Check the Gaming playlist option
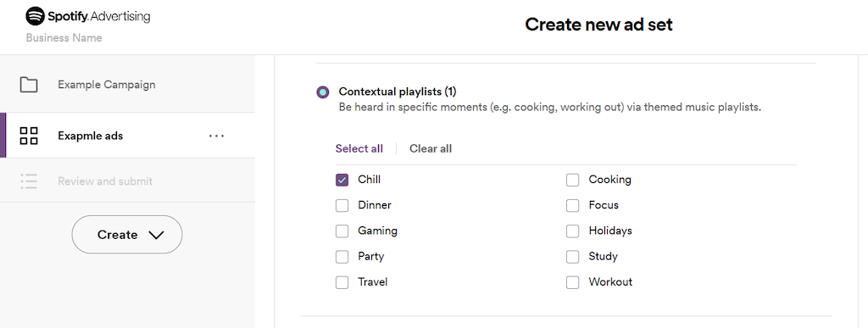This screenshot has width=868, height=328. tap(342, 231)
